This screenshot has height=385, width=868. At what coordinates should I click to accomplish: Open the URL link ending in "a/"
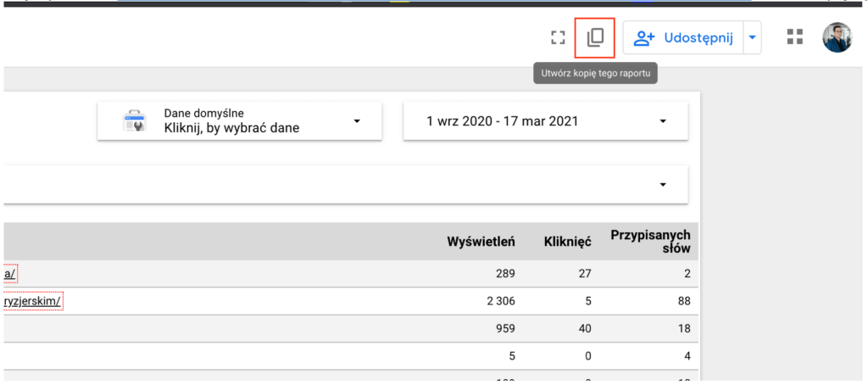pyautogui.click(x=10, y=273)
